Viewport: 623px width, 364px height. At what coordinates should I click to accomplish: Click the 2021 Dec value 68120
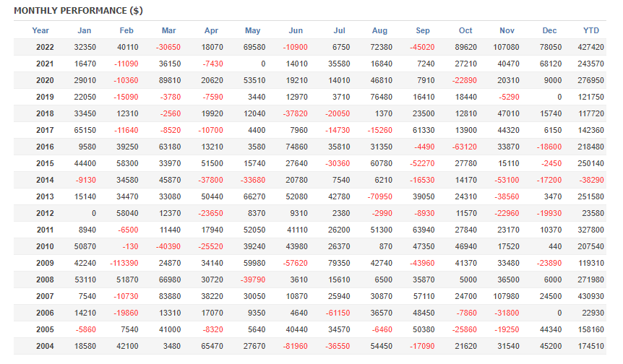[x=551, y=64]
